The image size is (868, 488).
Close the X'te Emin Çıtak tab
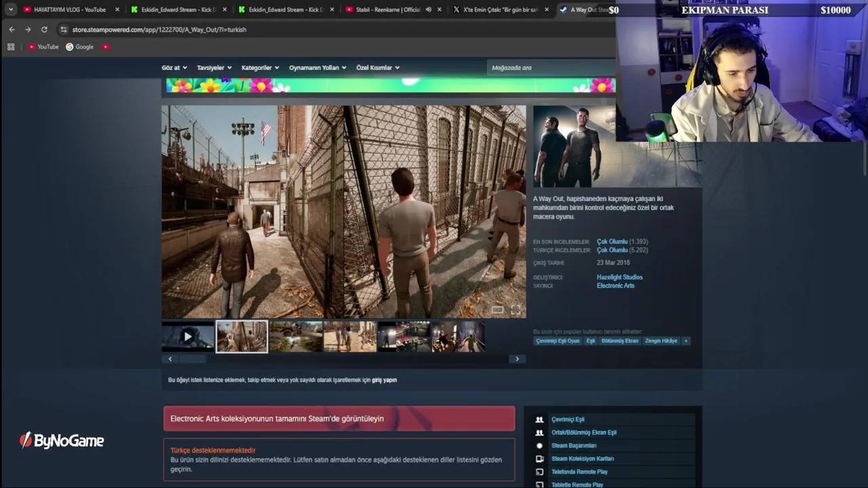[x=547, y=9]
